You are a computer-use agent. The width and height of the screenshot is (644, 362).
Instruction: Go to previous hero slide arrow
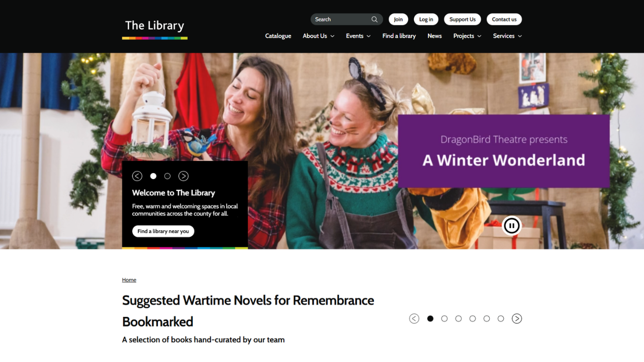point(137,176)
